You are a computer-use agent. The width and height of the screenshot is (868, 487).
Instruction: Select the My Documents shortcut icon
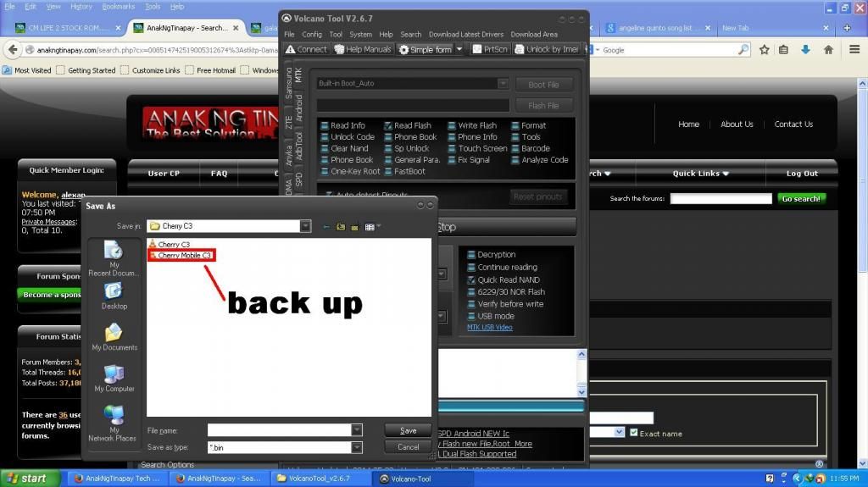(114, 338)
